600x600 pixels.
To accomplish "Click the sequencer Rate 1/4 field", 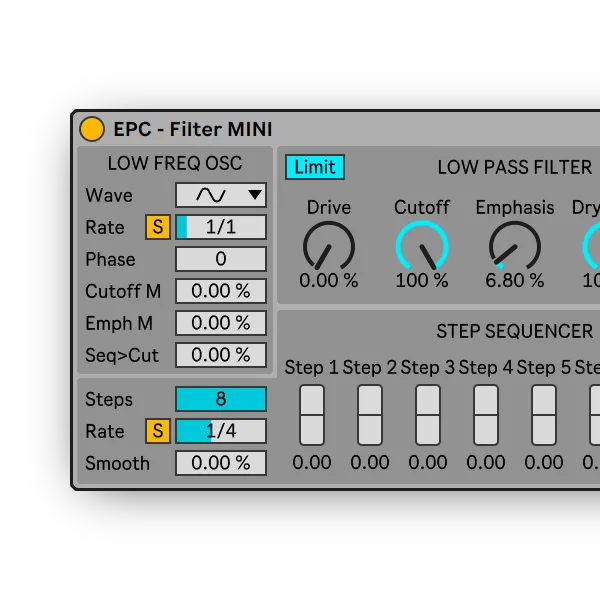I will click(x=221, y=431).
